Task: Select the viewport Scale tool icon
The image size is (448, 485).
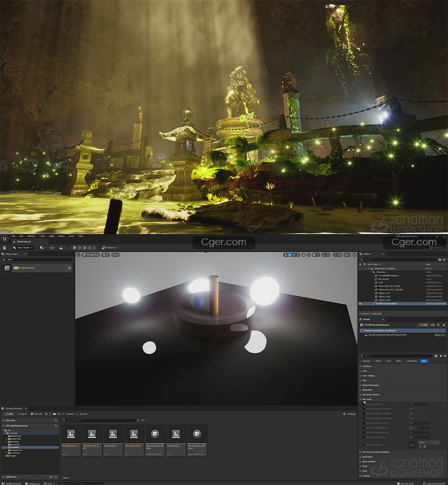Action: [x=298, y=255]
